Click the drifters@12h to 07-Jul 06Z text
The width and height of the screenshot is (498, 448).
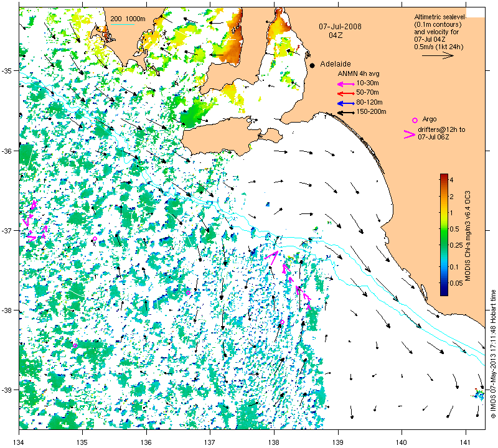(x=441, y=133)
